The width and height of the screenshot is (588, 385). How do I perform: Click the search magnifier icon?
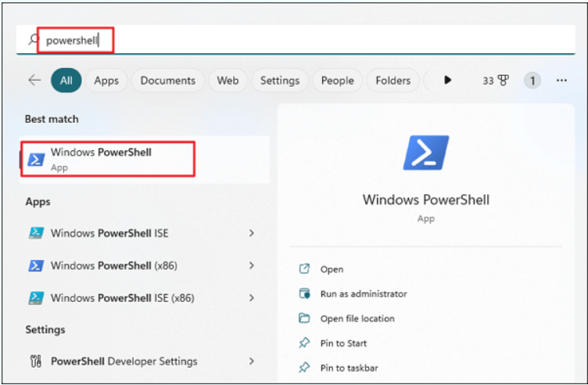click(34, 39)
